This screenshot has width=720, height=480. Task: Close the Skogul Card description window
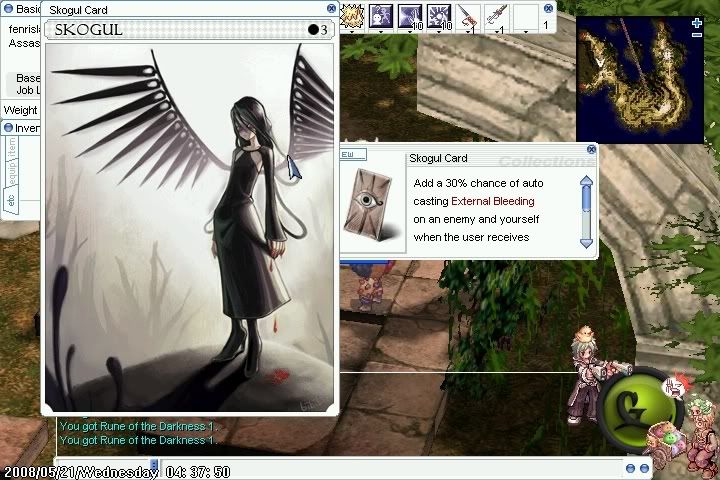point(591,149)
